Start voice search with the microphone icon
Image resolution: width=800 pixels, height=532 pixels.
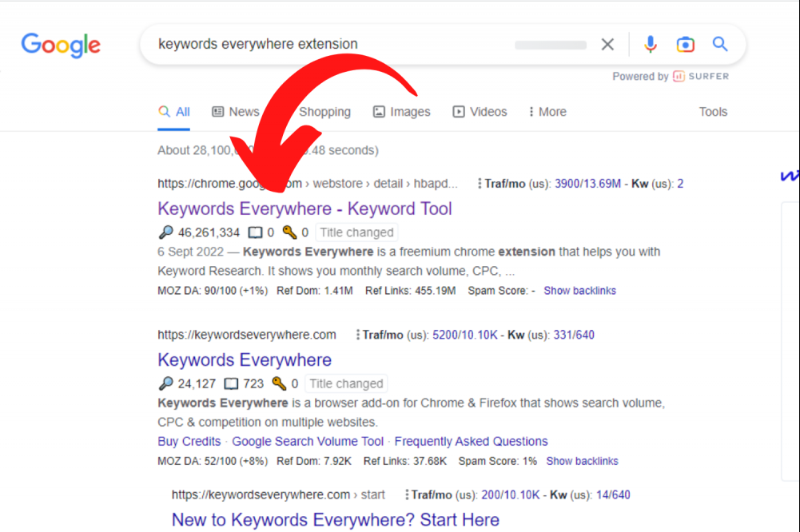(x=650, y=45)
